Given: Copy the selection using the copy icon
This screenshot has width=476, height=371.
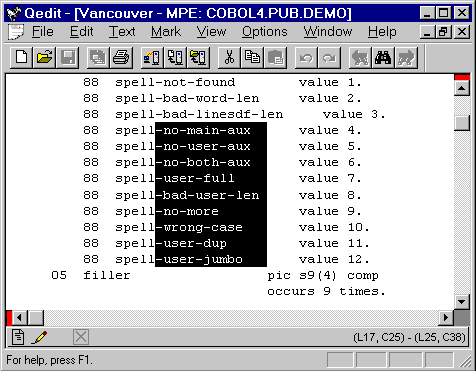Looking at the screenshot, I should tap(252, 58).
